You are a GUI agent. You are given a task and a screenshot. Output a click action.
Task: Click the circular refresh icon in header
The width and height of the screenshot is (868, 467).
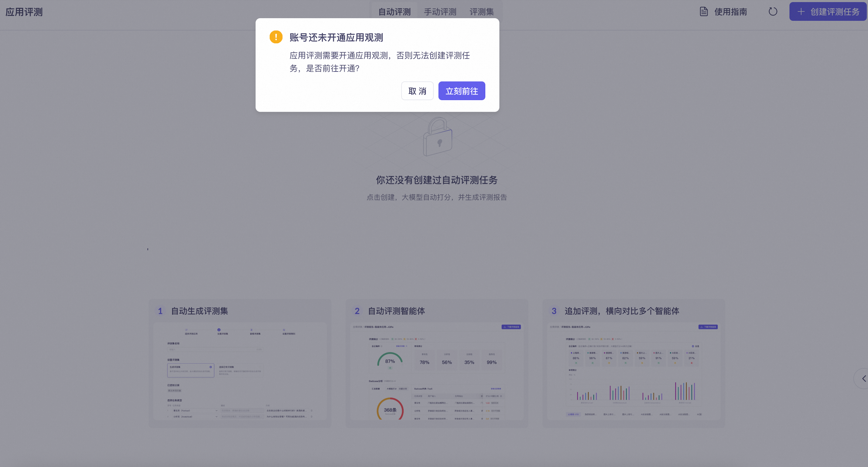coord(773,12)
